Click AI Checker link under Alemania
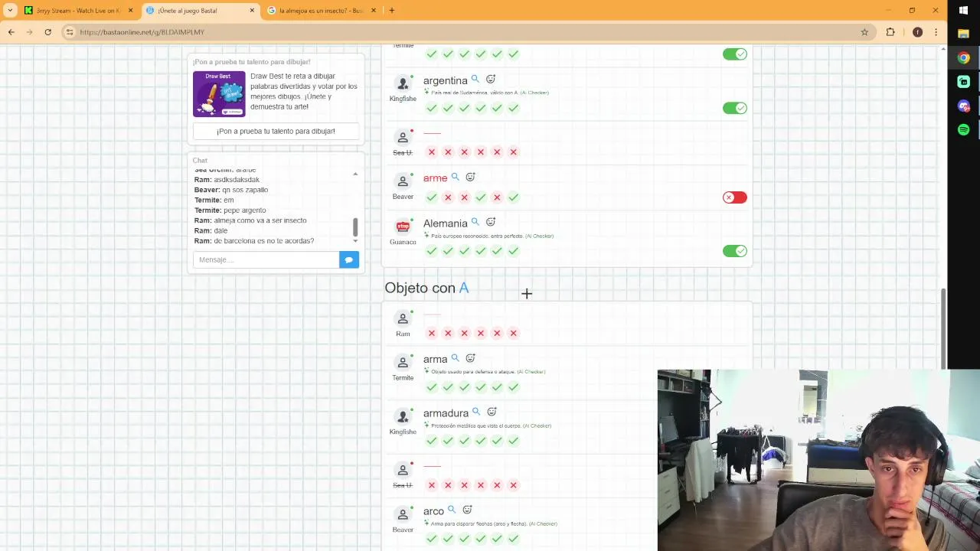Viewport: 980px width, 551px height. click(539, 236)
